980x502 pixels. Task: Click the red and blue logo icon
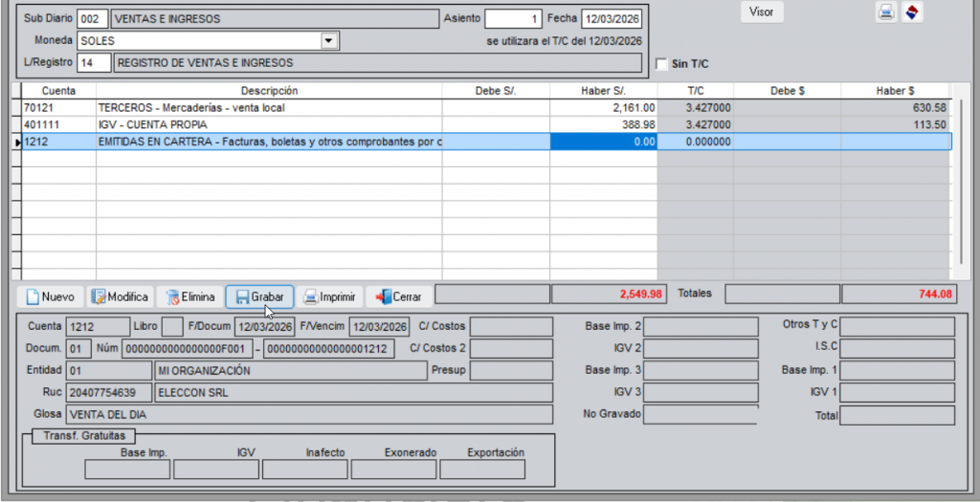(912, 11)
